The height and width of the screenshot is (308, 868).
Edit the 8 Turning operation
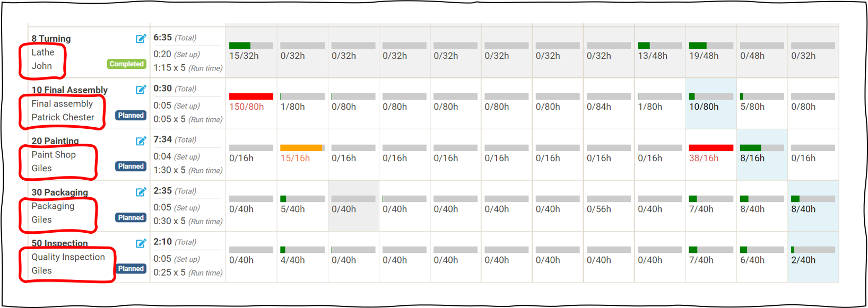pos(141,38)
